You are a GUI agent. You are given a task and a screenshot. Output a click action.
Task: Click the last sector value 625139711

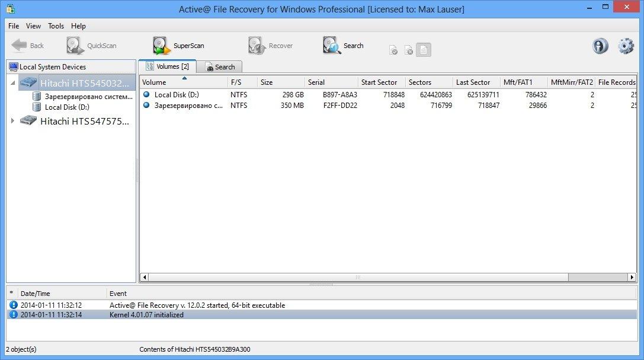pyautogui.click(x=483, y=94)
